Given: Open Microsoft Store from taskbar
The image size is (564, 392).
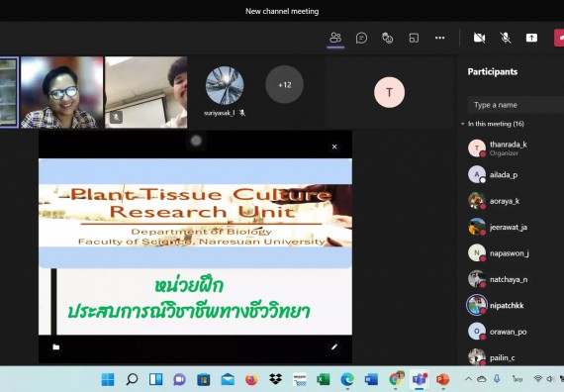Looking at the screenshot, I should click(x=203, y=379).
